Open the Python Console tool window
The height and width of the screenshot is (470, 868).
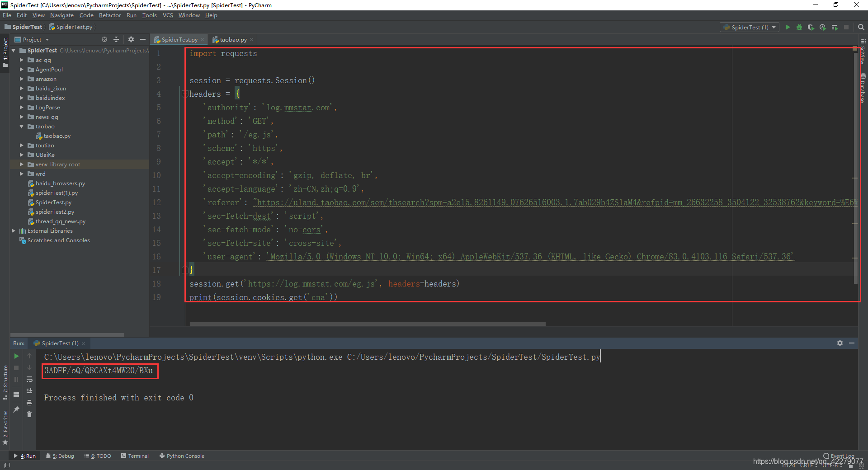click(182, 456)
